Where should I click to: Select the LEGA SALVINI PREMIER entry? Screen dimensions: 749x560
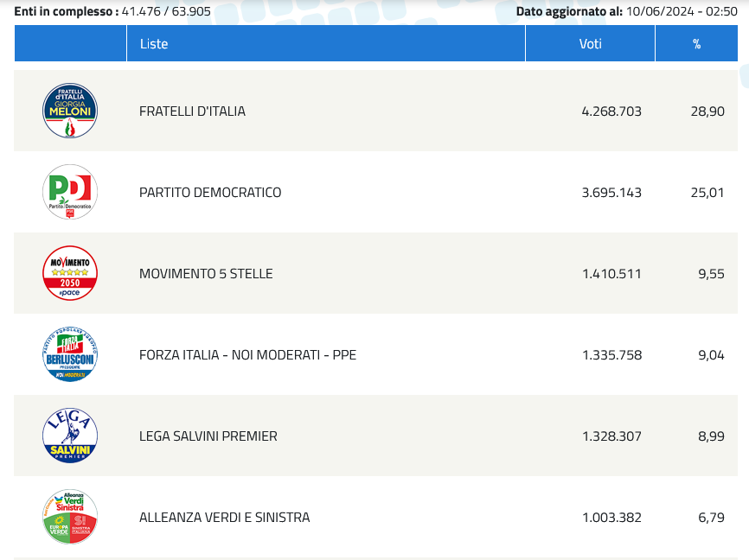pos(208,436)
